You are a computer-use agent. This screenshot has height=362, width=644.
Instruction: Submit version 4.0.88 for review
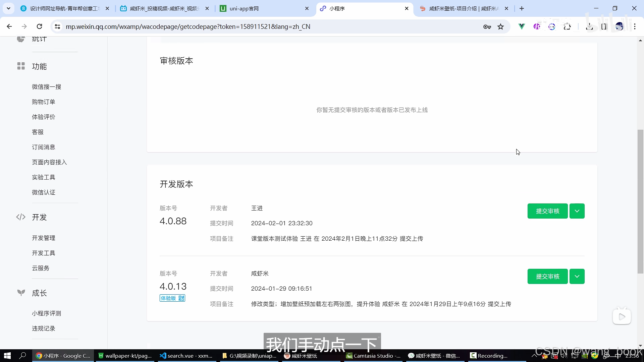547,211
